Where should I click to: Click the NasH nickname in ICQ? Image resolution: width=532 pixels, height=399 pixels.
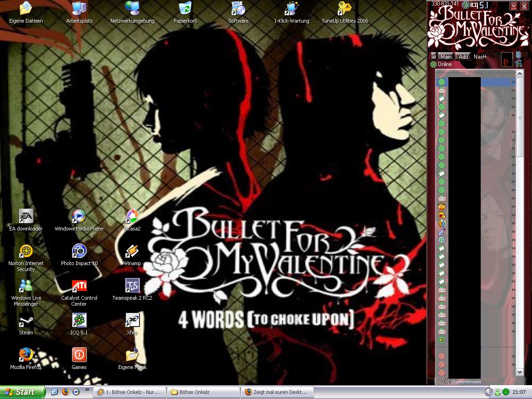[480, 57]
